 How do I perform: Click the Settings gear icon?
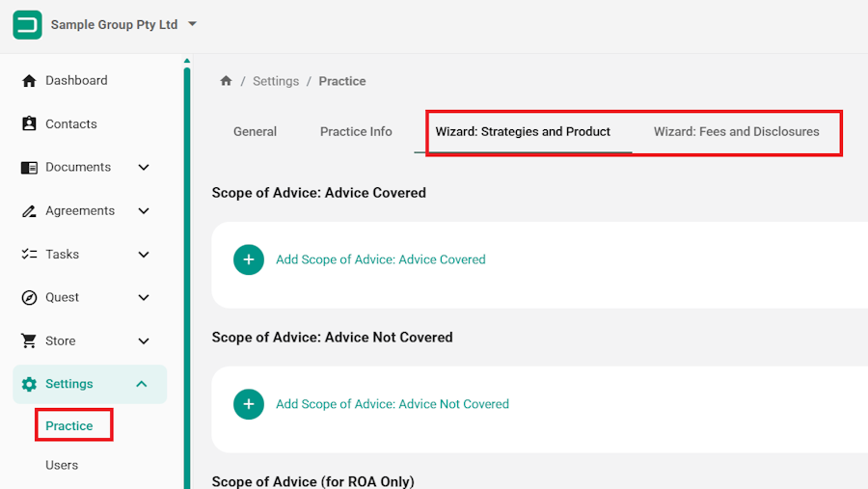(29, 384)
